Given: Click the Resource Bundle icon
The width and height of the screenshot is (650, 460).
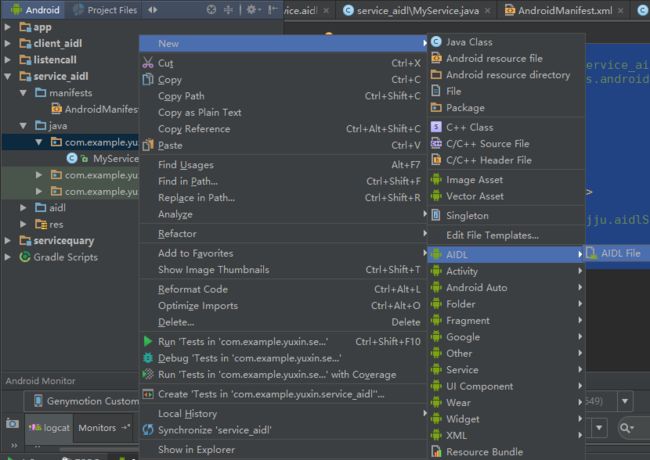Looking at the screenshot, I should [x=436, y=451].
